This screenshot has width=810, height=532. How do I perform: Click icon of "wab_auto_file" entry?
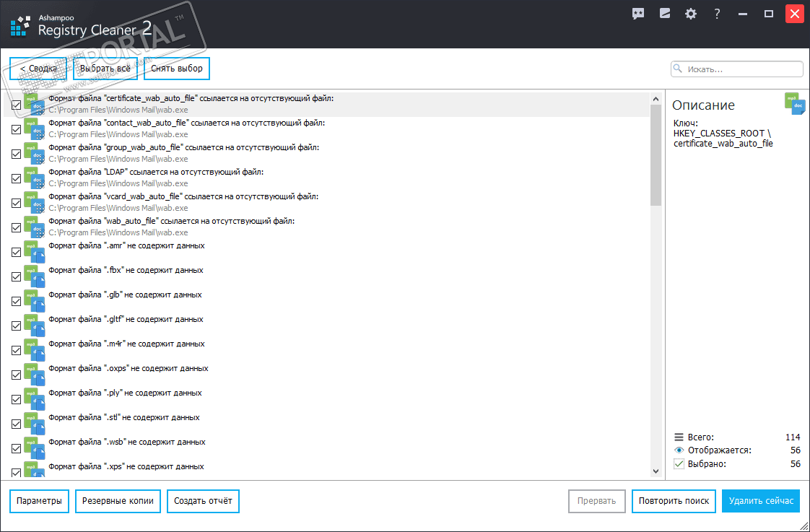click(x=35, y=227)
